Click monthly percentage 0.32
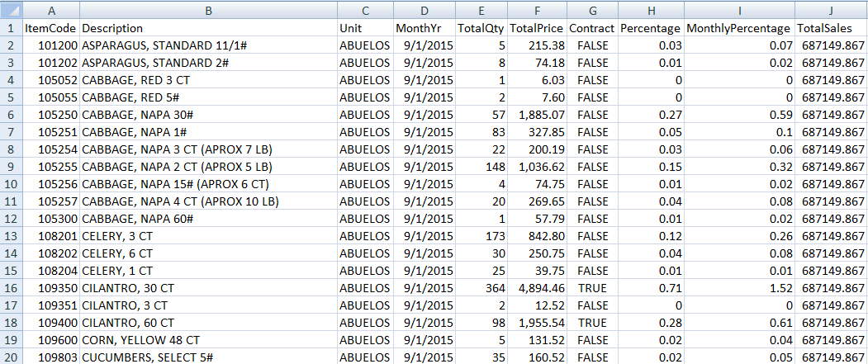The width and height of the screenshot is (868, 364). point(739,167)
